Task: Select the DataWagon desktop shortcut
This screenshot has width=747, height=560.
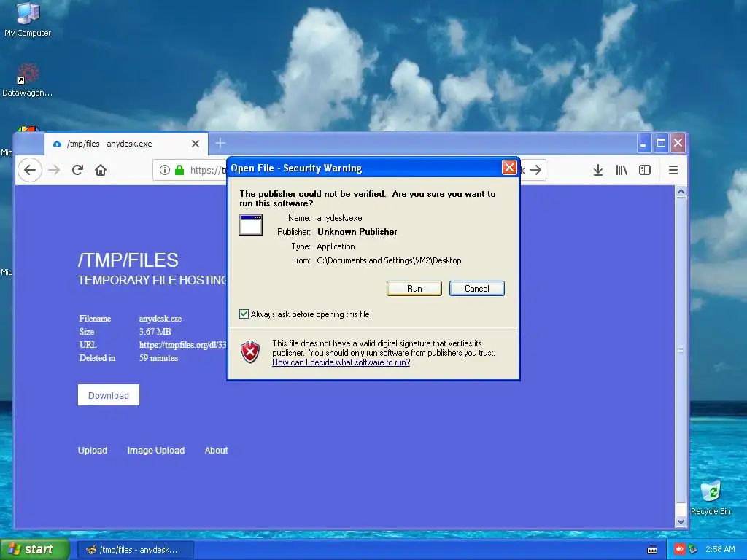Action: [27, 80]
